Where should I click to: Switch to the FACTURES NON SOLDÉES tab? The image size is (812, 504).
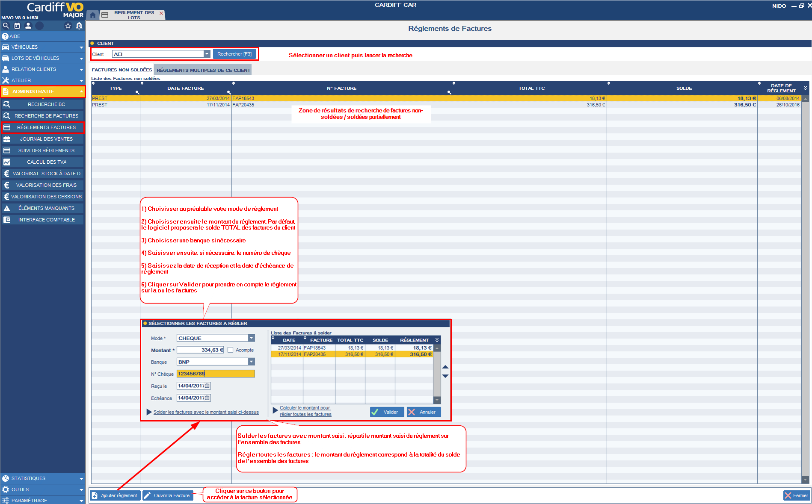pyautogui.click(x=122, y=70)
